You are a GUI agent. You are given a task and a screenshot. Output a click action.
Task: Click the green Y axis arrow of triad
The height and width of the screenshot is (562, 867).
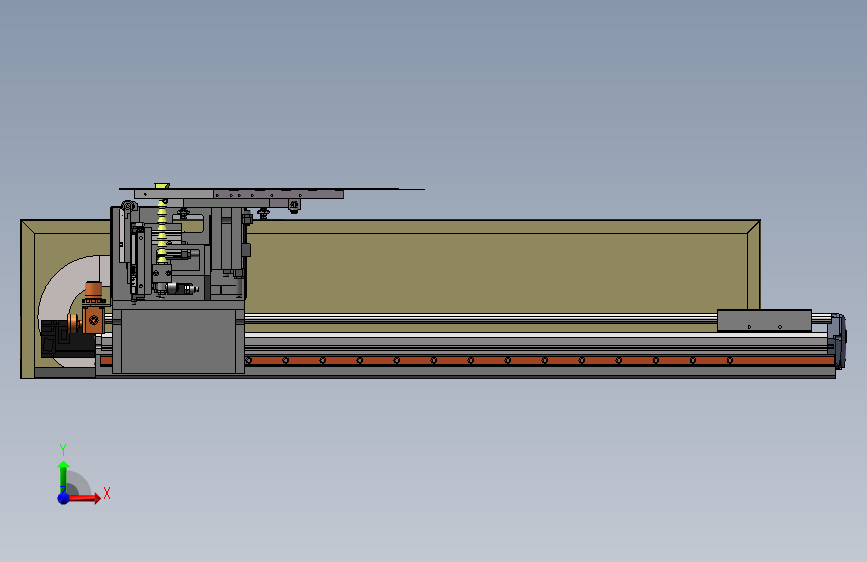click(x=63, y=477)
